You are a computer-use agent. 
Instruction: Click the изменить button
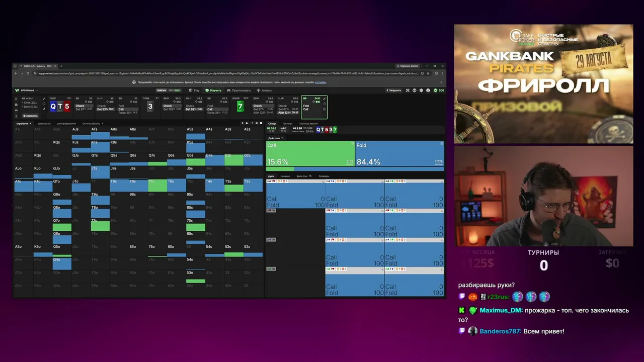coord(30,116)
